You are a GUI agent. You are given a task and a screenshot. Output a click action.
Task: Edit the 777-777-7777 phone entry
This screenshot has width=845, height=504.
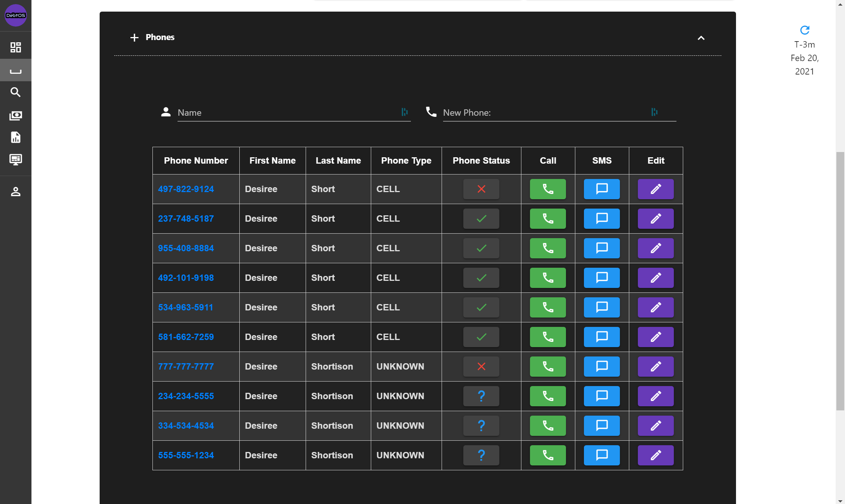(655, 367)
